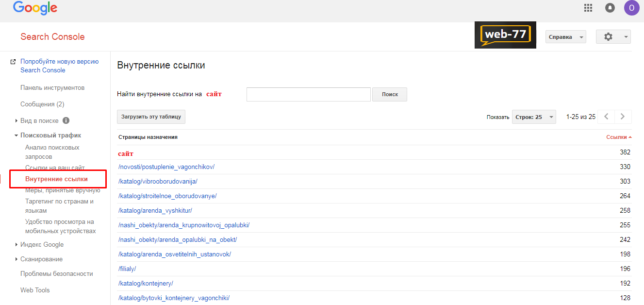Viewport: 644px width, 305px height.
Task: Open /nashi_obekty/arenda_krupnowitovoj_opalubki/ link
Action: click(x=184, y=225)
